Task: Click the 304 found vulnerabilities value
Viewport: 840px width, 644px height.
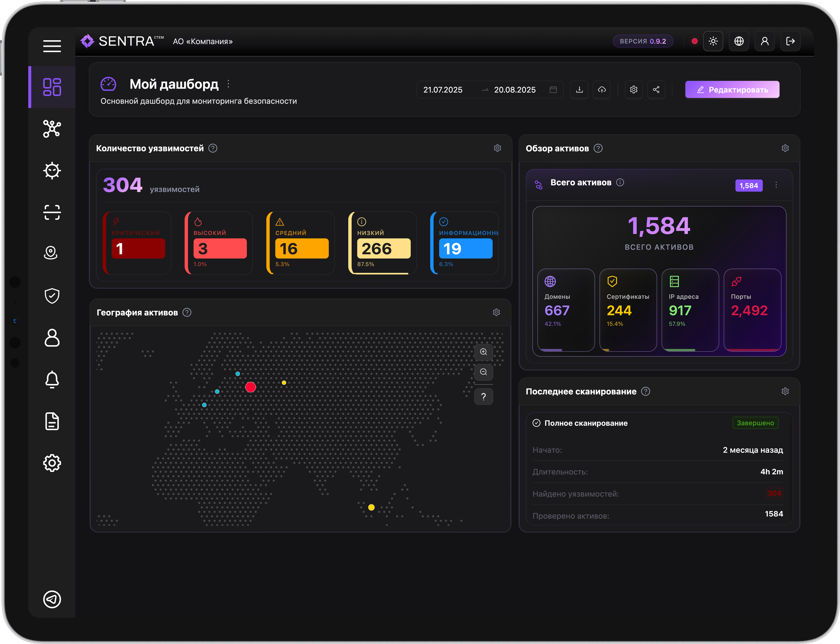Action: tap(774, 493)
